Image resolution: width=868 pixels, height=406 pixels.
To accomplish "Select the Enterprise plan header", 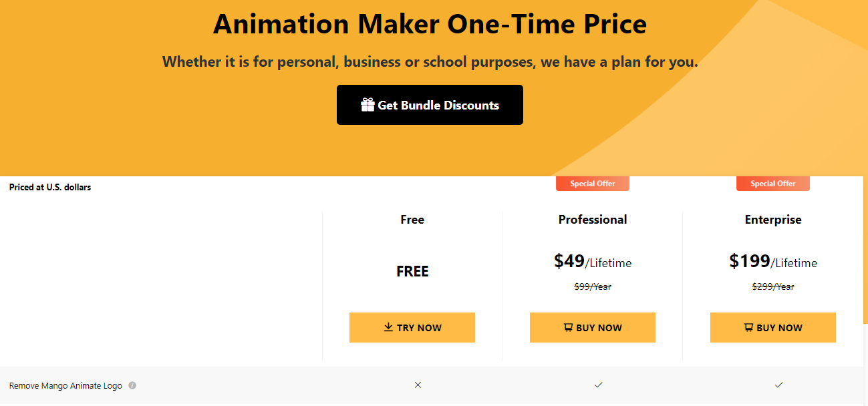I will [x=773, y=219].
